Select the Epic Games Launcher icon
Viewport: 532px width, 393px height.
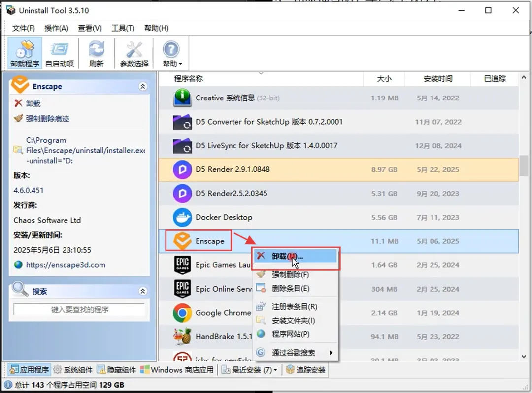click(x=182, y=265)
